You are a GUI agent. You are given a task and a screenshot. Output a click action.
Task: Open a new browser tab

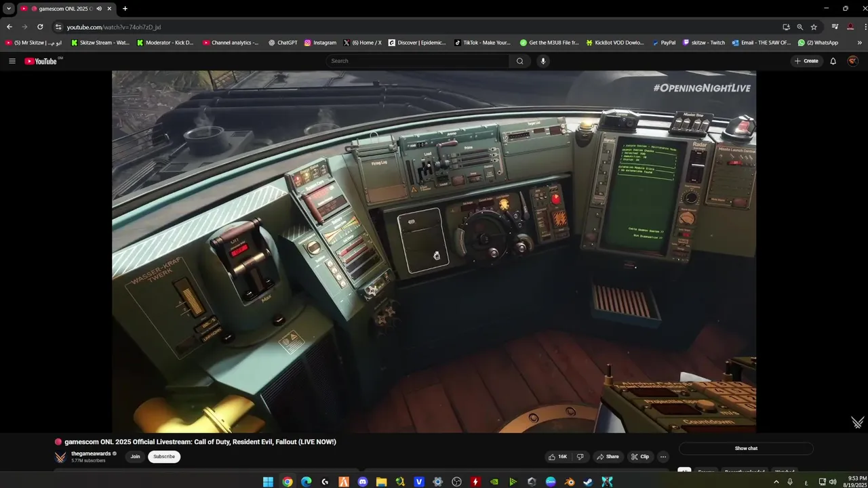(125, 9)
